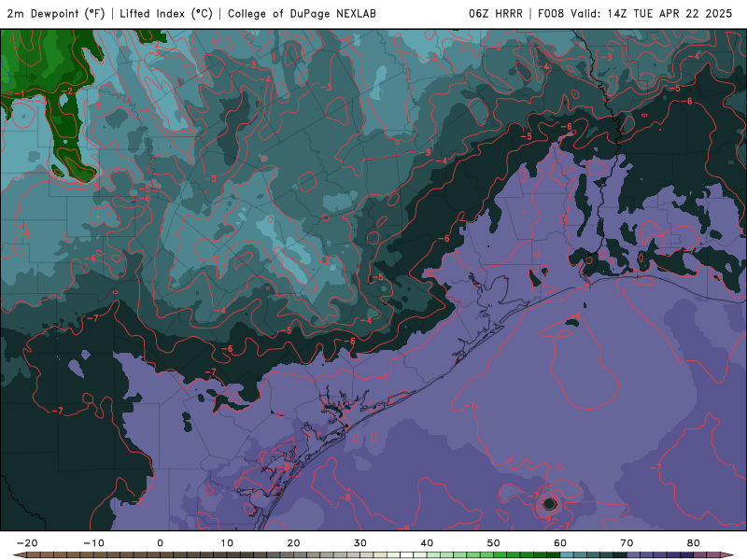This screenshot has width=747, height=560.
Task: Click the 'F008 Valid: 14Z TUE APR 22 2025' text
Action: (635, 13)
